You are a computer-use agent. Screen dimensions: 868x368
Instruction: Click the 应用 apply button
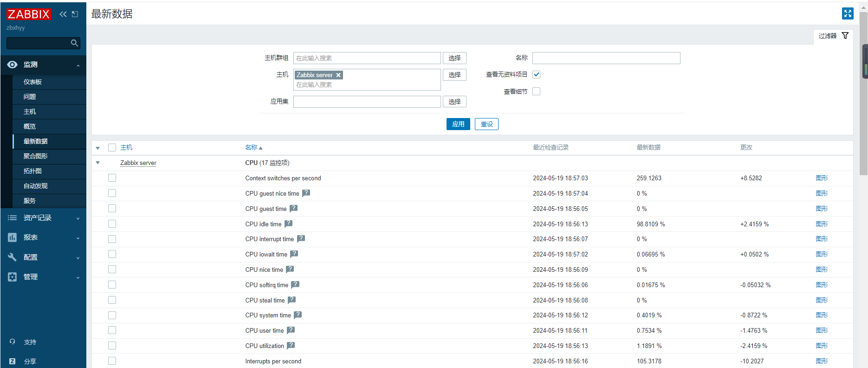(458, 124)
